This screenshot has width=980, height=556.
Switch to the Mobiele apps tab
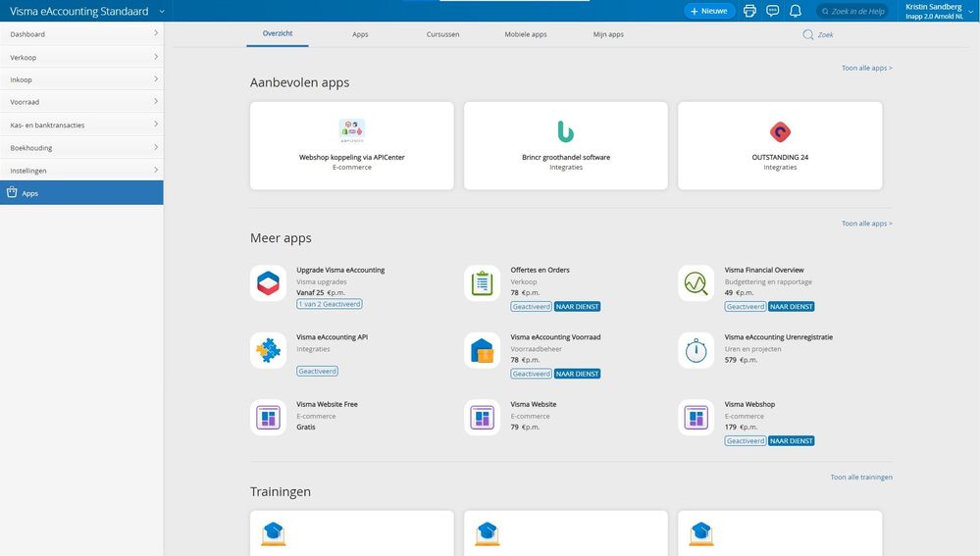[x=526, y=34]
